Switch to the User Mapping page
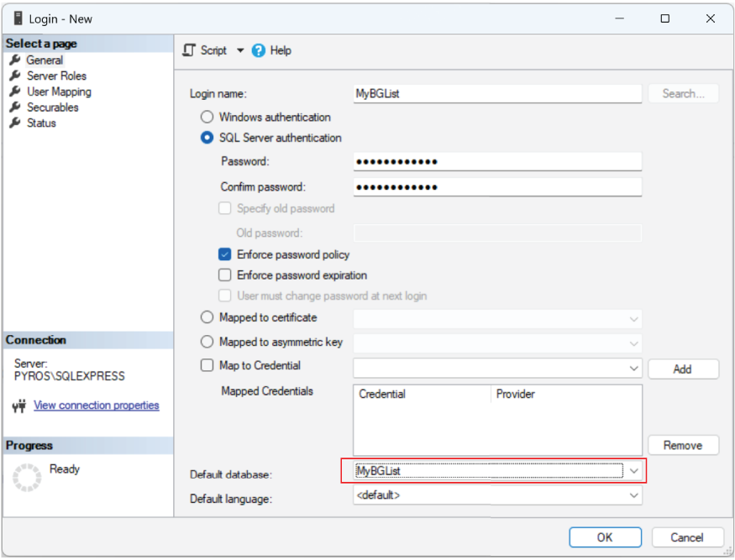Viewport: 735px width, 560px height. coord(59,92)
